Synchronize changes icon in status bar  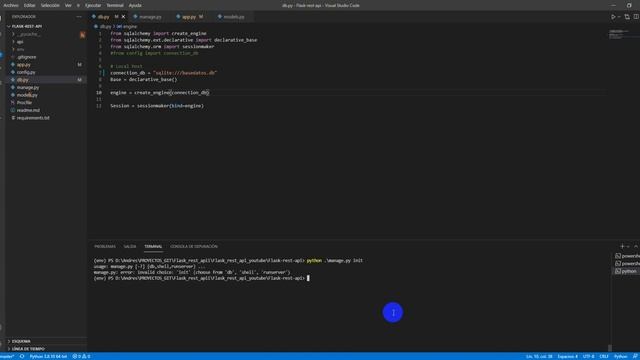[22, 356]
